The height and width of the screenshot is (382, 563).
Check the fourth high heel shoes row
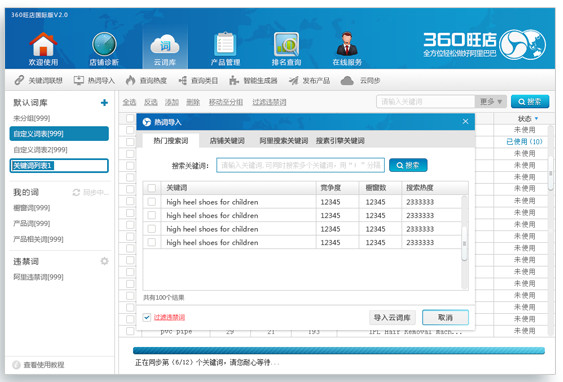152,242
